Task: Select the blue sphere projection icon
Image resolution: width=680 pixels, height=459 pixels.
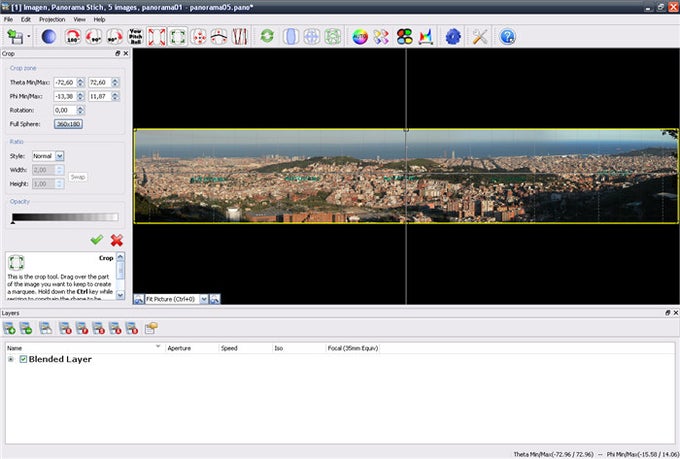Action: 49,36
